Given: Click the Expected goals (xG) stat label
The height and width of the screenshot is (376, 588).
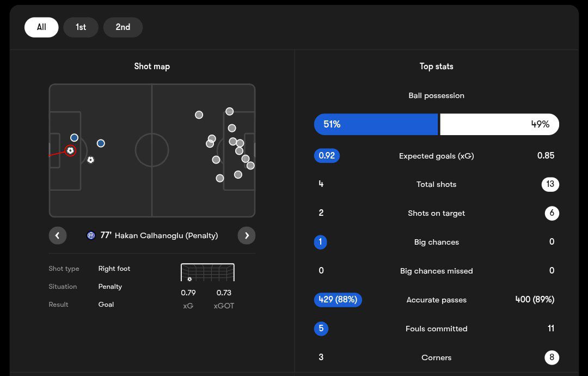Looking at the screenshot, I should pos(436,156).
